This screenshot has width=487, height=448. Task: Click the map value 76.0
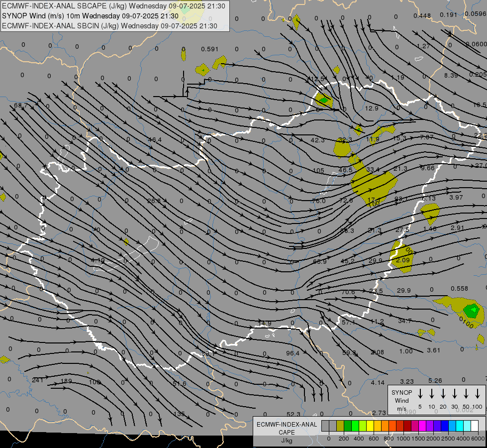point(319,201)
